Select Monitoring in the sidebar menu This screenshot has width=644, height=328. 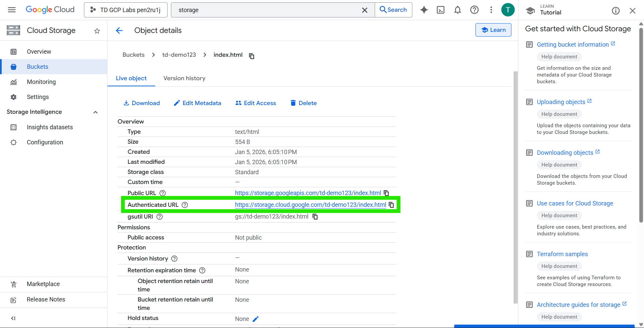41,82
